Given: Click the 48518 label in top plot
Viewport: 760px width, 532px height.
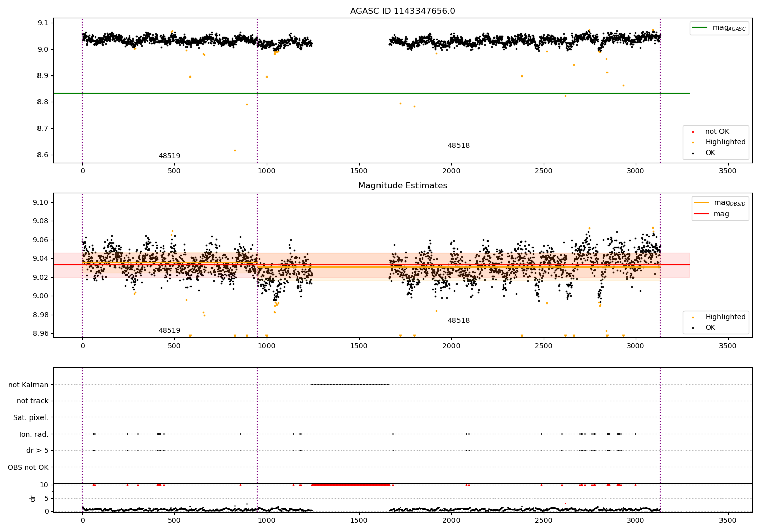Looking at the screenshot, I should pyautogui.click(x=459, y=146).
